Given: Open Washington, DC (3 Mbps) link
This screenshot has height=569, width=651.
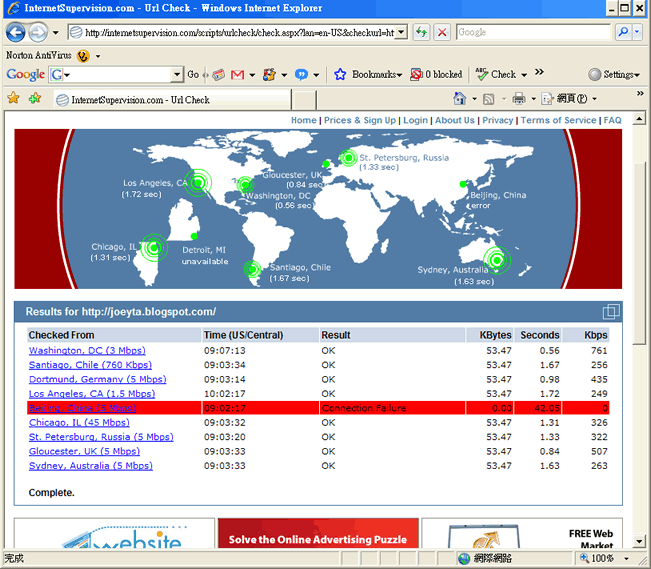Looking at the screenshot, I should 87,351.
